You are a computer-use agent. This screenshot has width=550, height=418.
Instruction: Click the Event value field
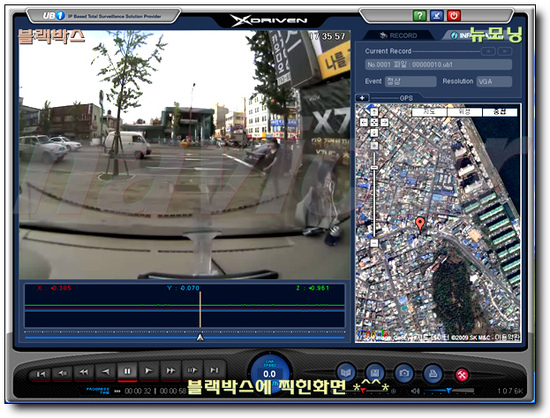[410, 81]
